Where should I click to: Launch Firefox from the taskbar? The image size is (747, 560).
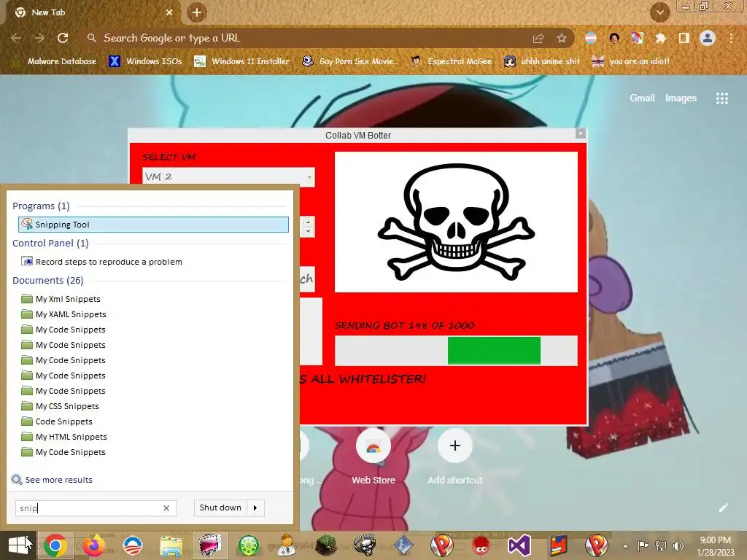[94, 545]
